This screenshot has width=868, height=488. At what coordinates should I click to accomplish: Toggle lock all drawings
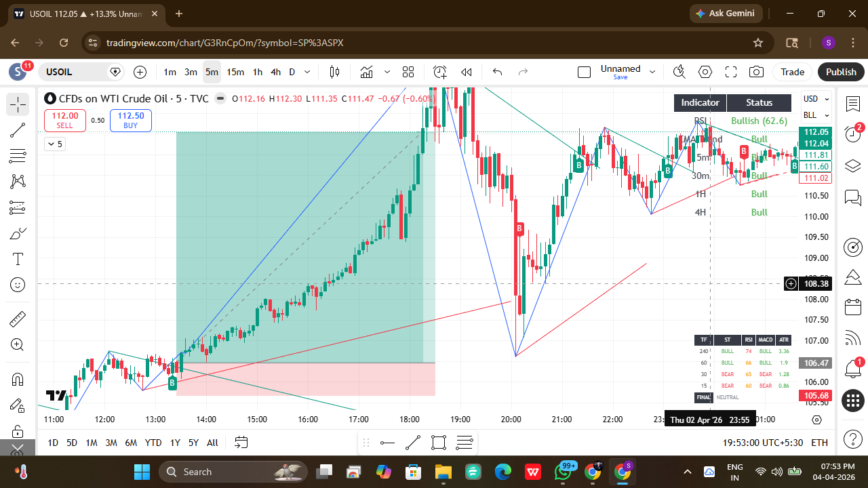pos(18,431)
